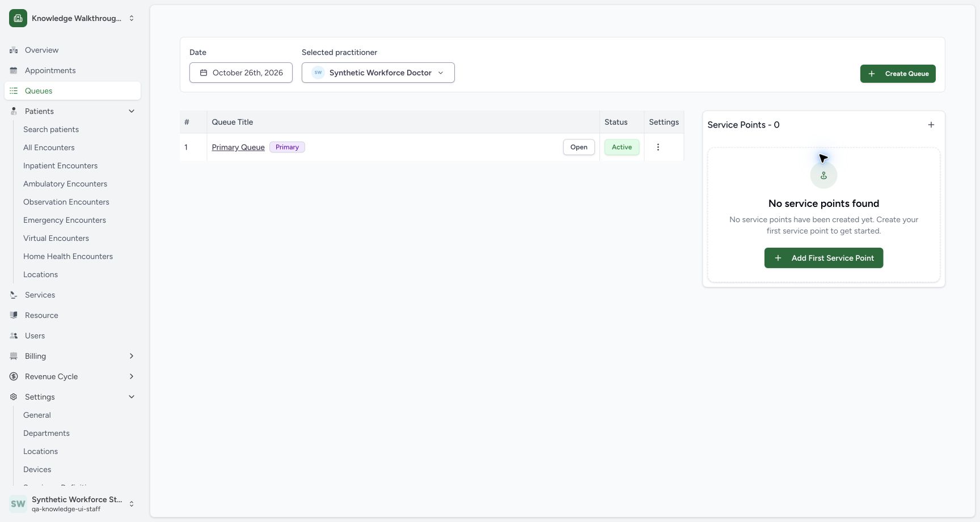The width and height of the screenshot is (980, 522).
Task: Click the Overview sidebar icon
Action: click(14, 50)
